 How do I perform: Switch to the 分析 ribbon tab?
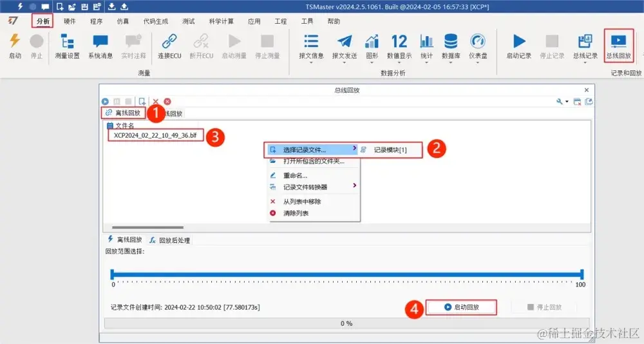(x=43, y=21)
